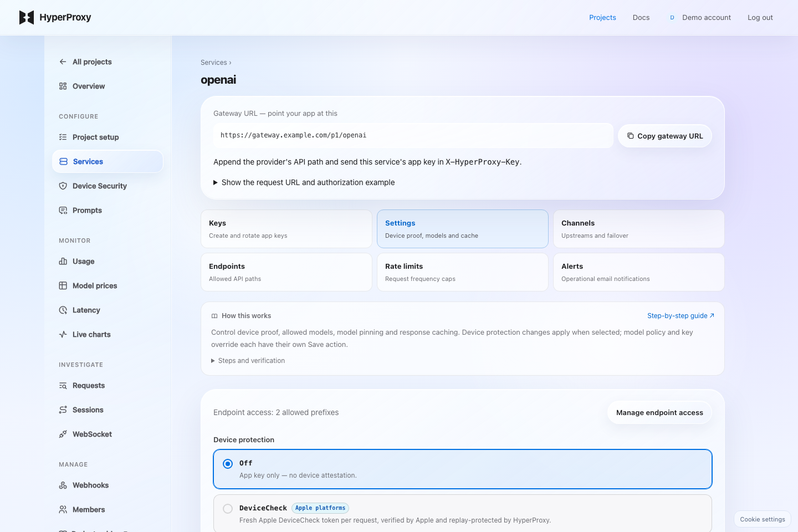The height and width of the screenshot is (532, 798).
Task: Open the Endpoints section card
Action: click(287, 272)
